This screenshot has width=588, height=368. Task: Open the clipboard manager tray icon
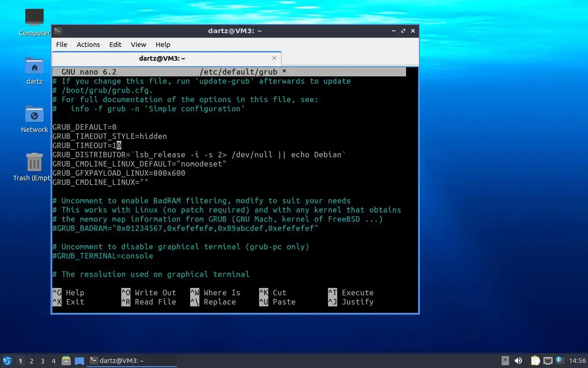pos(535,361)
